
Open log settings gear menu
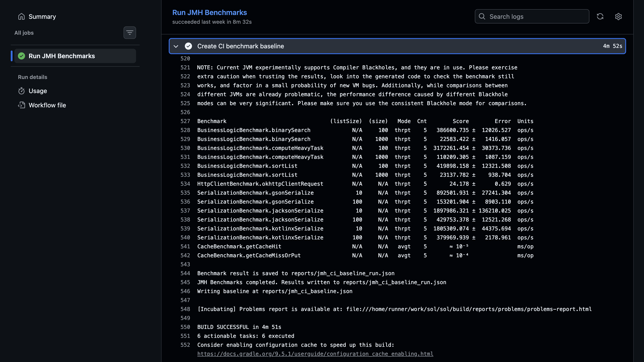[x=618, y=17]
